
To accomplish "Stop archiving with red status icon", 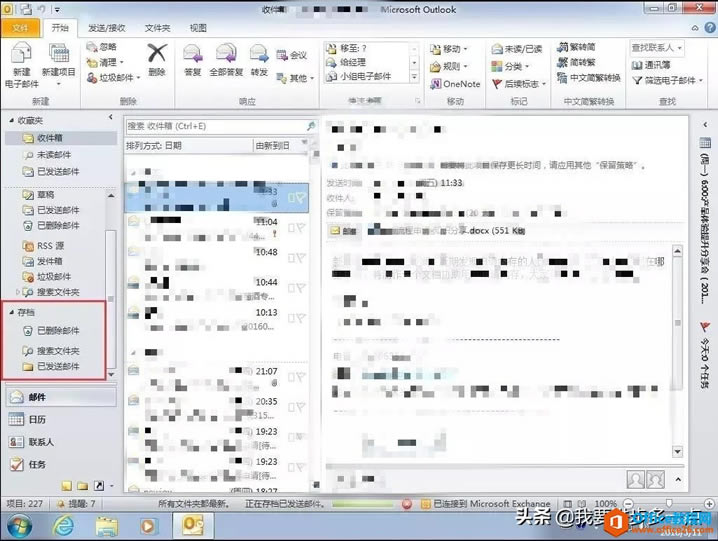I will coord(407,504).
